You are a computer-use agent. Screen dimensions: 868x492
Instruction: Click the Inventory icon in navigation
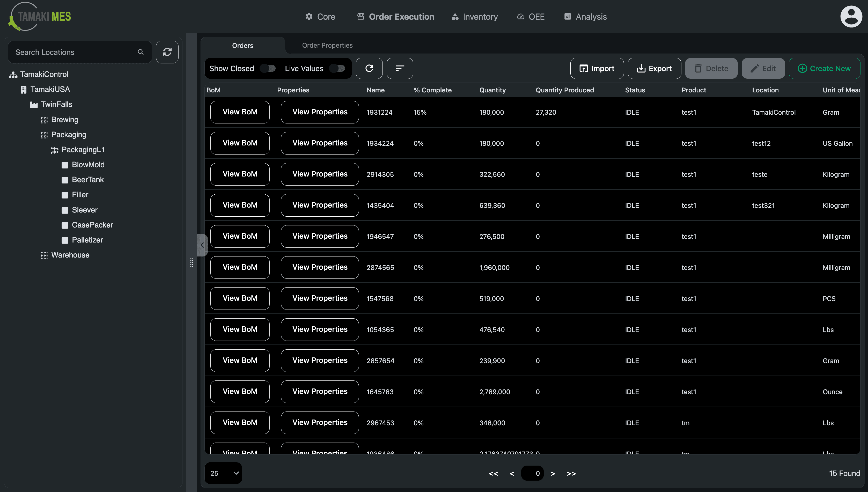455,16
